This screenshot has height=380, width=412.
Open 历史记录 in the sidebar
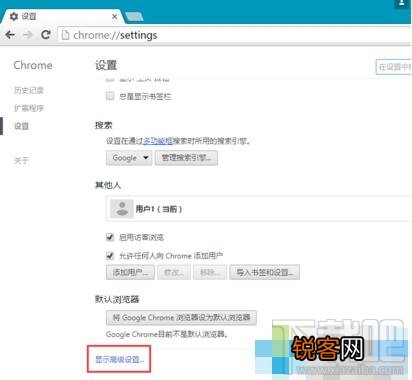tap(29, 90)
